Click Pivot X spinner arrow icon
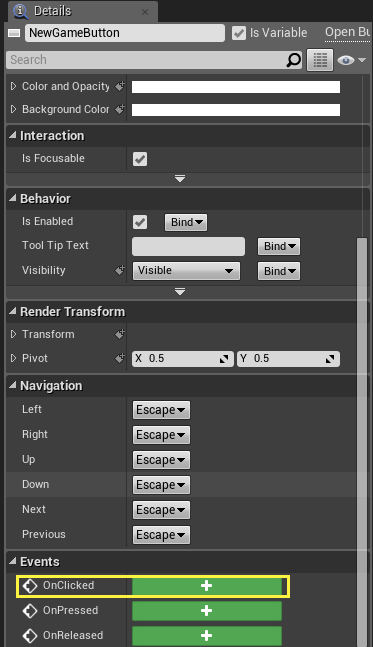The image size is (373, 647). point(224,359)
